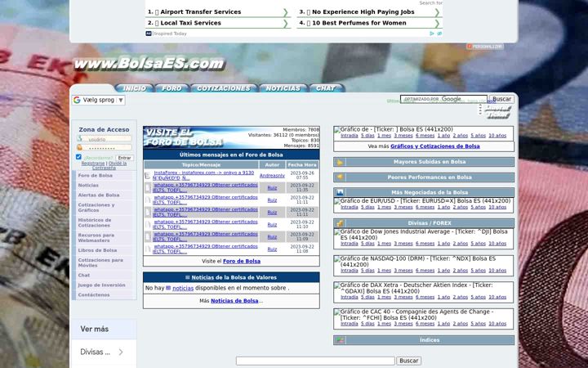The image size is (588, 368).
Task: Select 5 días for the Dow Jones chart
Action: tap(367, 244)
